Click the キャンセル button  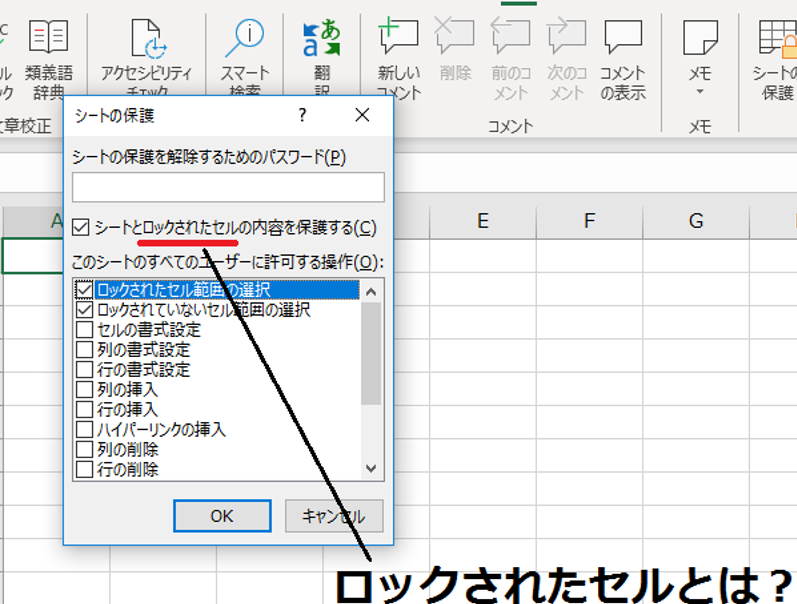pos(334,516)
